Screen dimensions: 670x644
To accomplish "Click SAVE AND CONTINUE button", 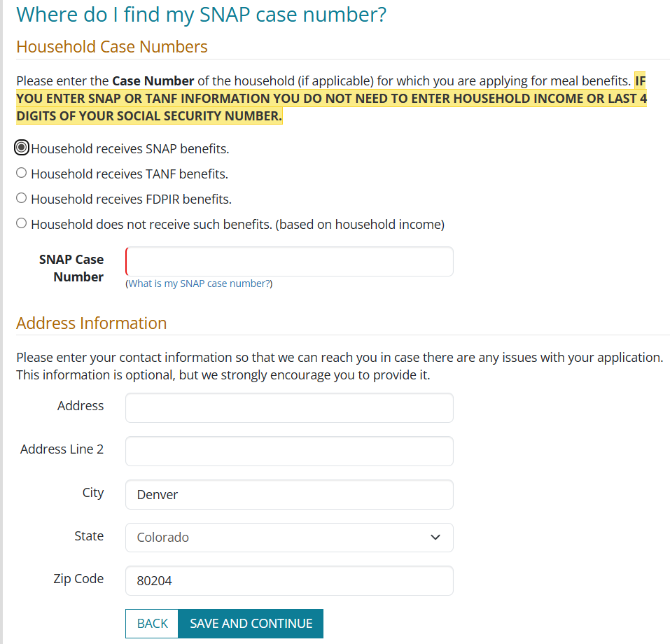I will coord(251,623).
